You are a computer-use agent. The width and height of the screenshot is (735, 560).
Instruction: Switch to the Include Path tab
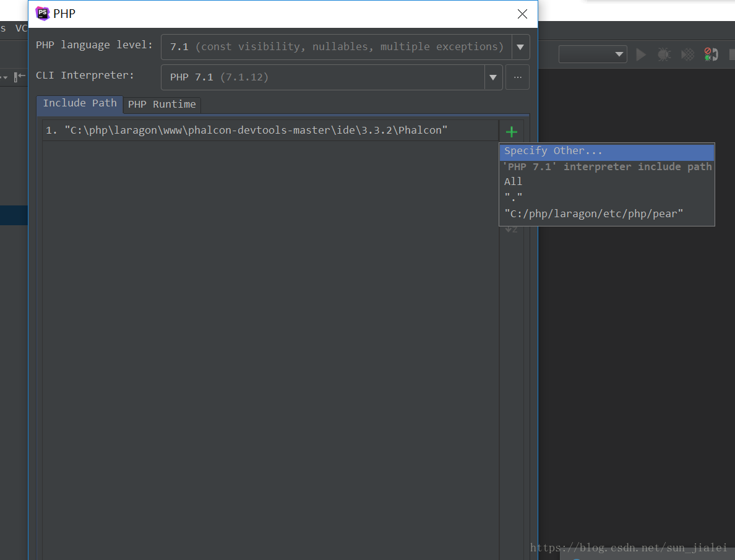pos(80,104)
